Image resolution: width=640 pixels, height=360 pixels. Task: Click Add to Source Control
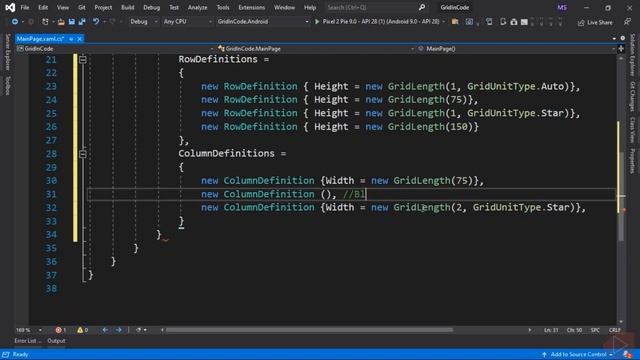(x=578, y=355)
